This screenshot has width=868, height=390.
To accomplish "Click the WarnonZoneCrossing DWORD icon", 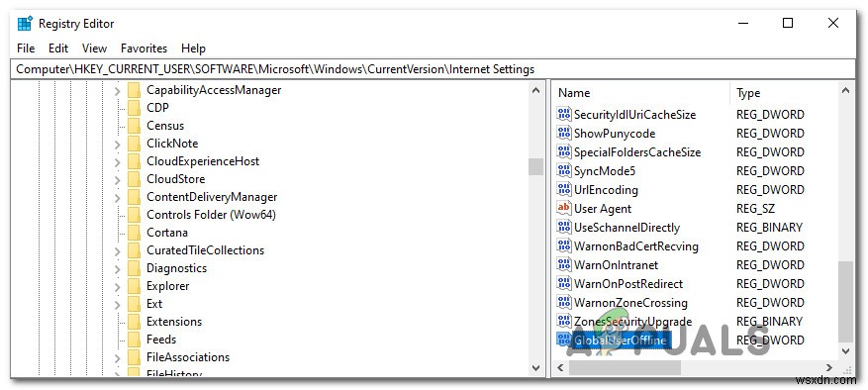I will (564, 303).
